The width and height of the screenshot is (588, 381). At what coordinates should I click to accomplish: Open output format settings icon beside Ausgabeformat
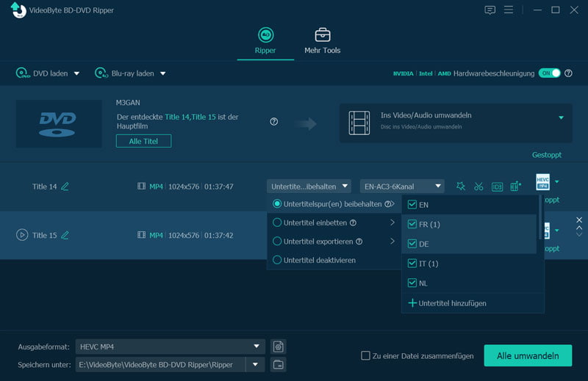point(278,346)
